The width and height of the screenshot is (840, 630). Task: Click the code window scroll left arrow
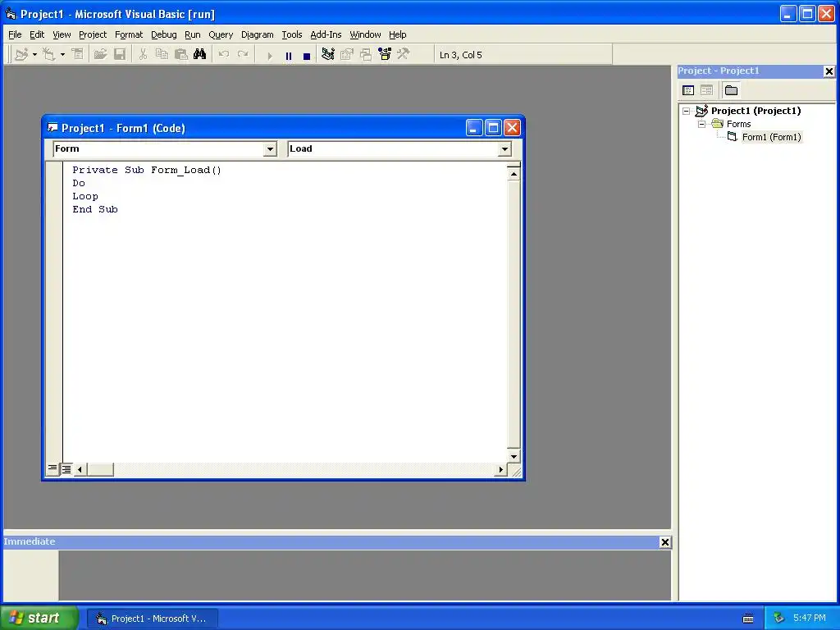tap(80, 470)
